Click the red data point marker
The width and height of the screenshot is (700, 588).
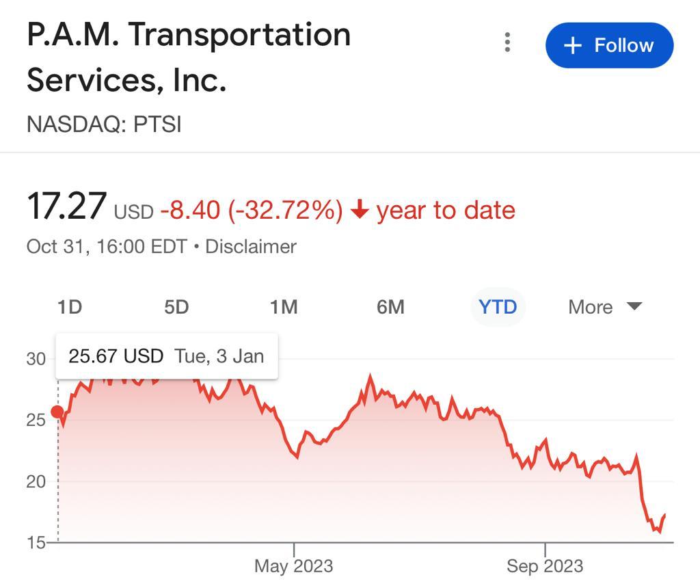[x=57, y=412]
